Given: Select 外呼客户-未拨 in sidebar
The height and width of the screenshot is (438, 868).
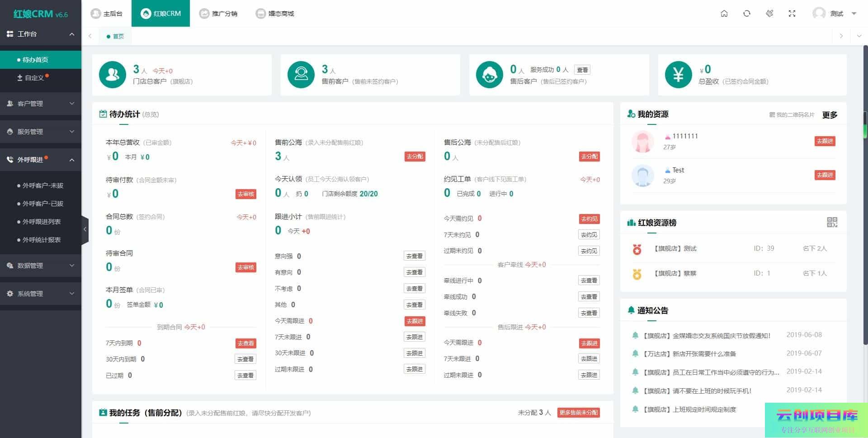Looking at the screenshot, I should pos(43,186).
